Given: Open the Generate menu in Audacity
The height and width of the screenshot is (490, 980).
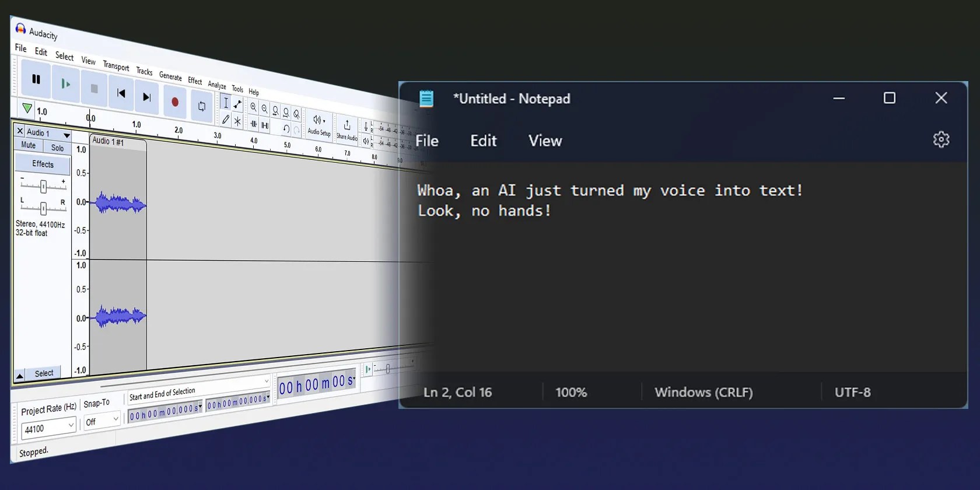Looking at the screenshot, I should (170, 76).
